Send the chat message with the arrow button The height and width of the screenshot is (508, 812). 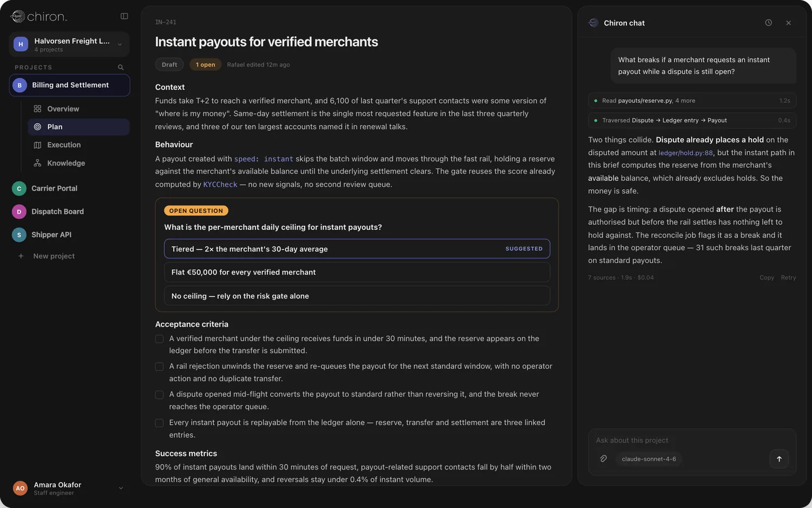pos(779,459)
